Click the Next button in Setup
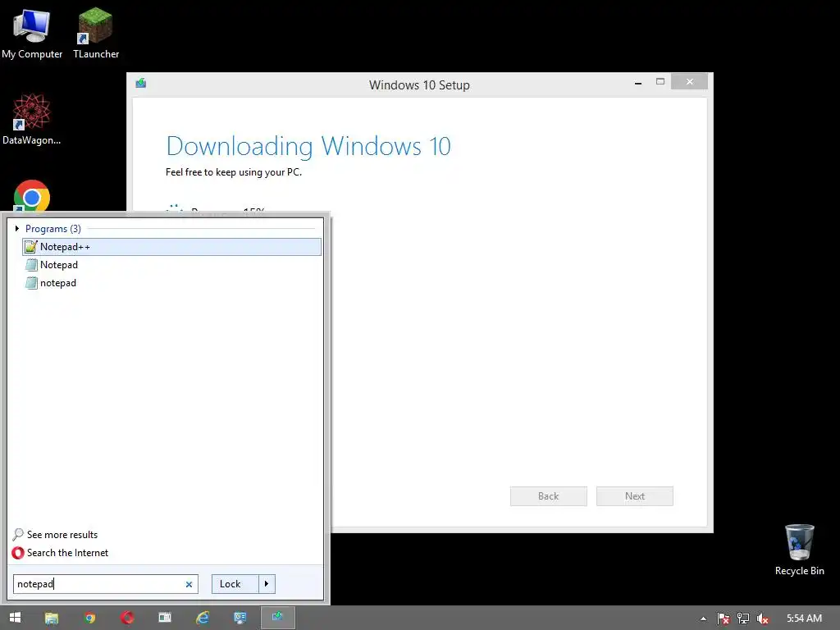This screenshot has height=630, width=840. pos(635,496)
